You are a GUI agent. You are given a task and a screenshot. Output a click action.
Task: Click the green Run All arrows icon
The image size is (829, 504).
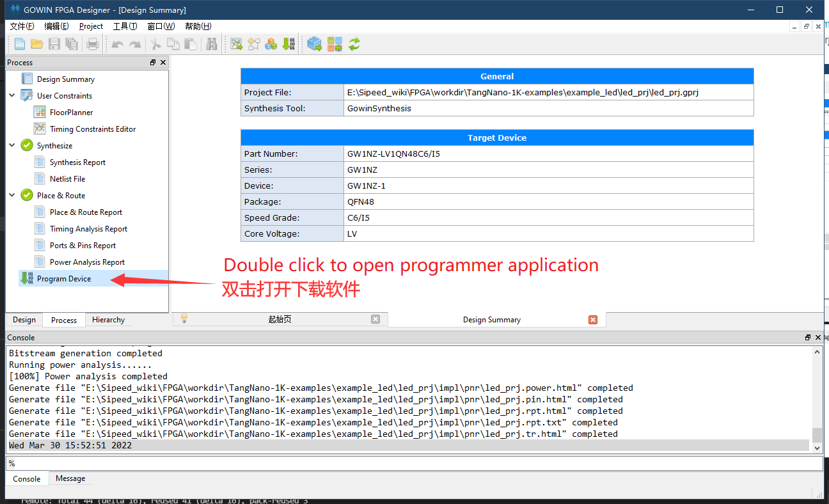[x=354, y=44]
